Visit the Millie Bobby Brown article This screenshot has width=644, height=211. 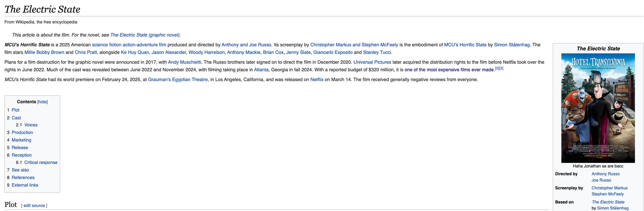click(44, 52)
